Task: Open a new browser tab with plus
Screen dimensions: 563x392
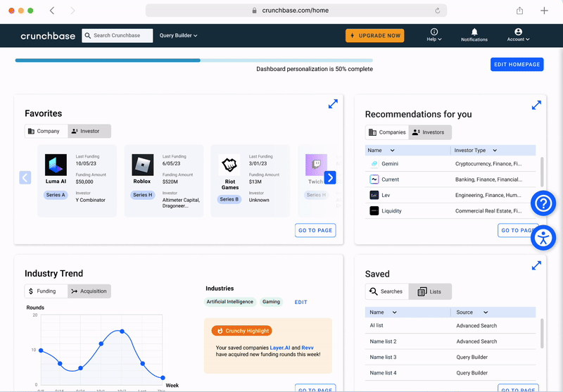Action: (544, 11)
